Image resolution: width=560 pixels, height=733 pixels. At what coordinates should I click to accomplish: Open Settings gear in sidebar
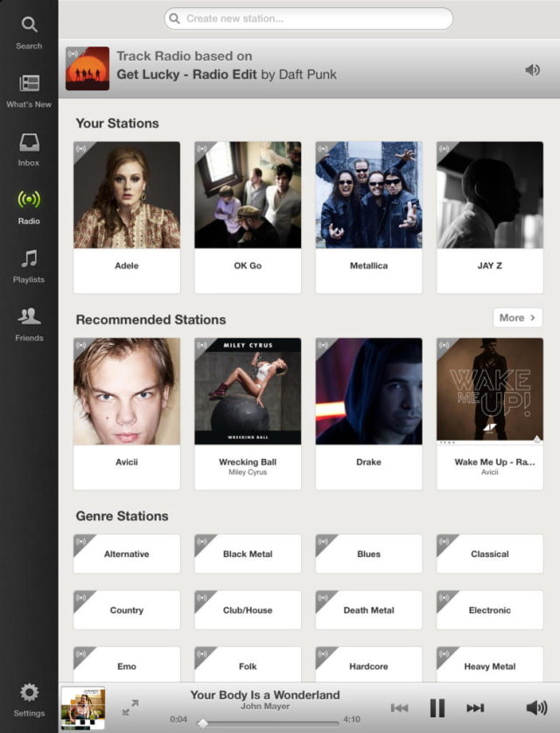coord(29,700)
